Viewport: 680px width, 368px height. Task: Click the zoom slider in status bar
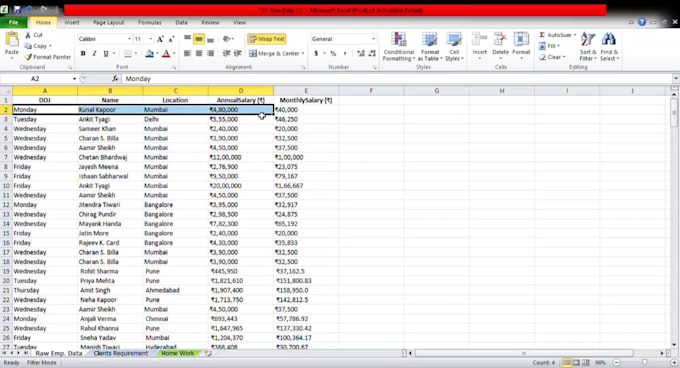coord(645,362)
